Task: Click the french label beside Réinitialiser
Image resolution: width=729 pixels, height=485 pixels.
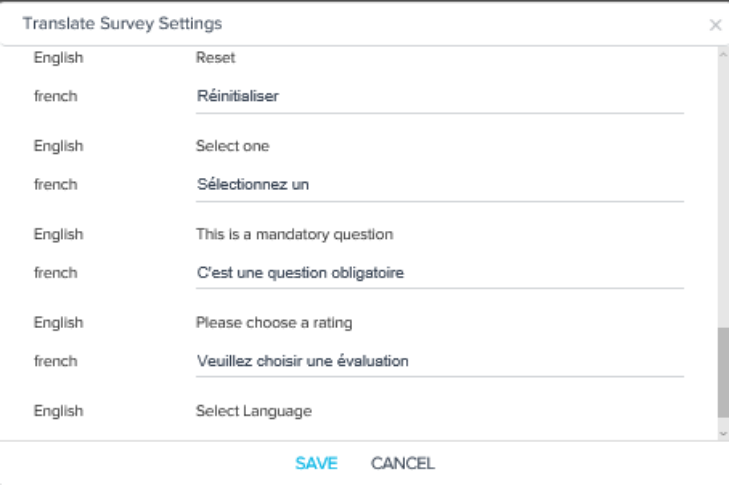Action: [55, 96]
